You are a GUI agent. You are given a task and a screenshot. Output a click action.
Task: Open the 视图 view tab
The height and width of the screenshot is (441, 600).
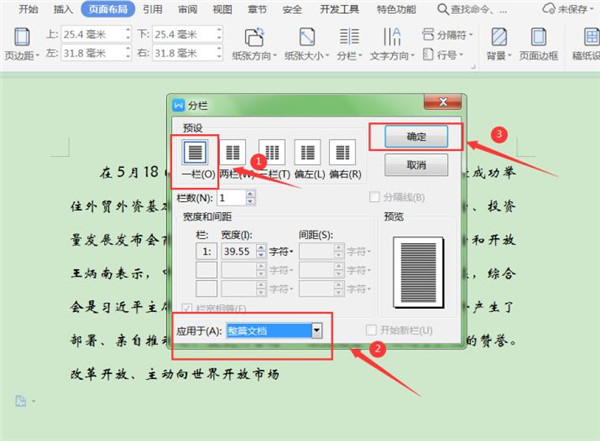pos(222,9)
